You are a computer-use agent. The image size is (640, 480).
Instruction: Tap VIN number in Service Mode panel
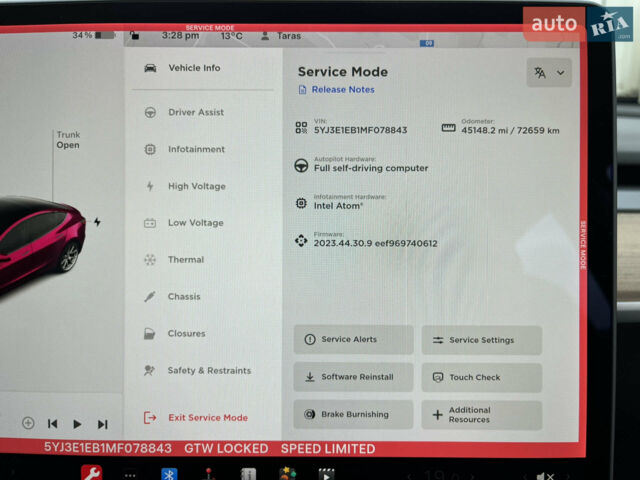click(360, 130)
